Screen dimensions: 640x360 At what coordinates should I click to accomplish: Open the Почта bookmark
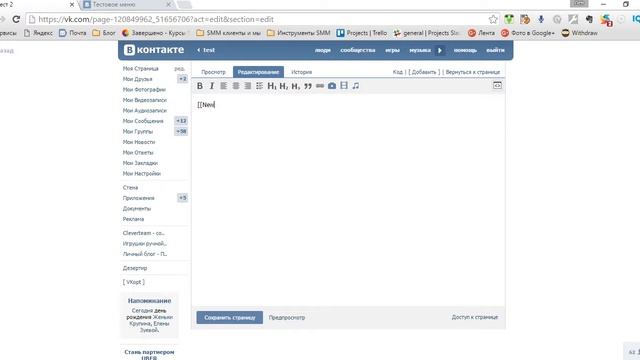coord(73,33)
